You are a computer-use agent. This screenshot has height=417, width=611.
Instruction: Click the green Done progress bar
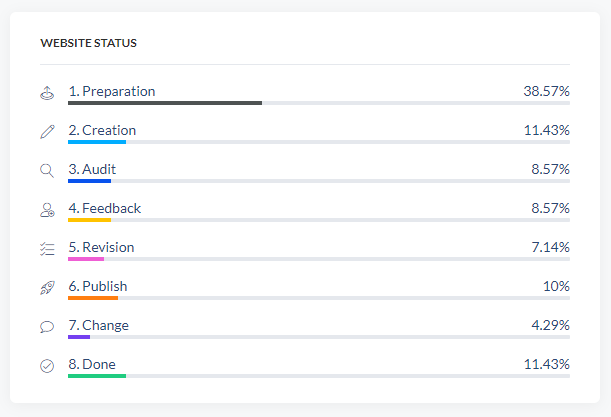click(97, 376)
